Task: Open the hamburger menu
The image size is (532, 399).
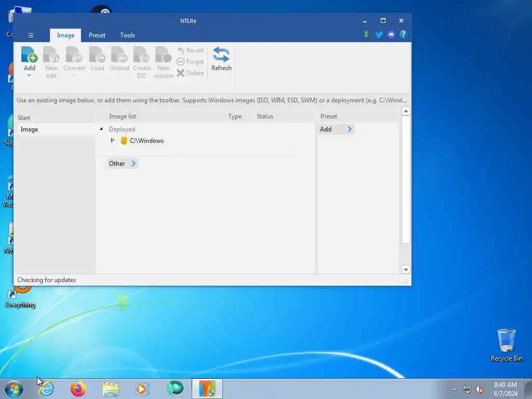Action: tap(31, 35)
